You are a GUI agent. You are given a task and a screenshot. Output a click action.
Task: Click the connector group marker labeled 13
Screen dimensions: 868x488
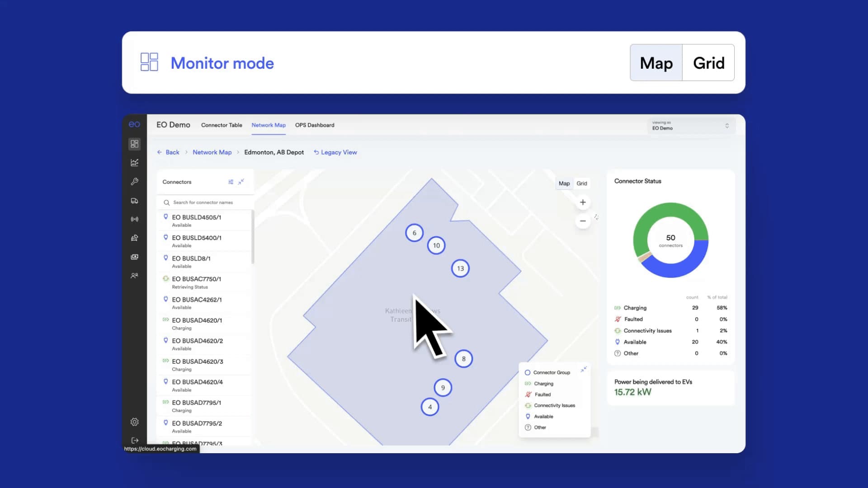460,268
